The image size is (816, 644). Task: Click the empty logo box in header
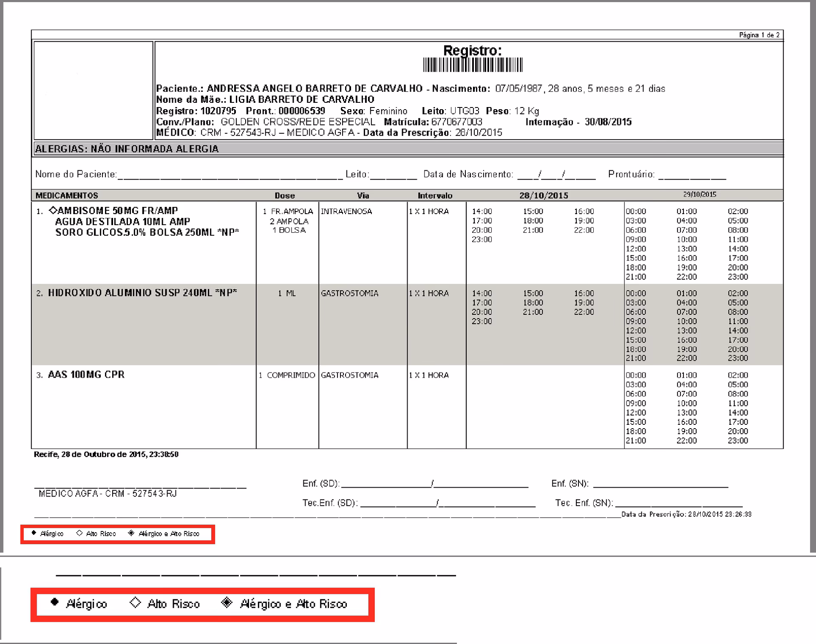click(93, 90)
